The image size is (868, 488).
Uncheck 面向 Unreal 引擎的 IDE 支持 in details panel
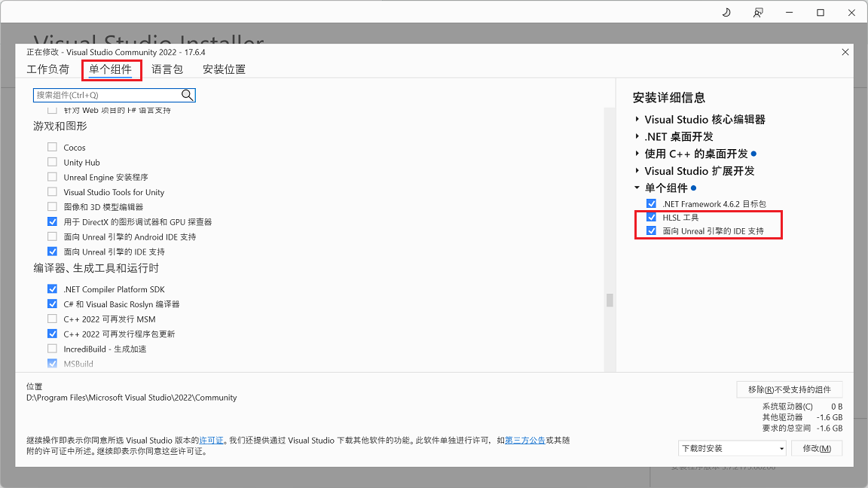pyautogui.click(x=651, y=230)
